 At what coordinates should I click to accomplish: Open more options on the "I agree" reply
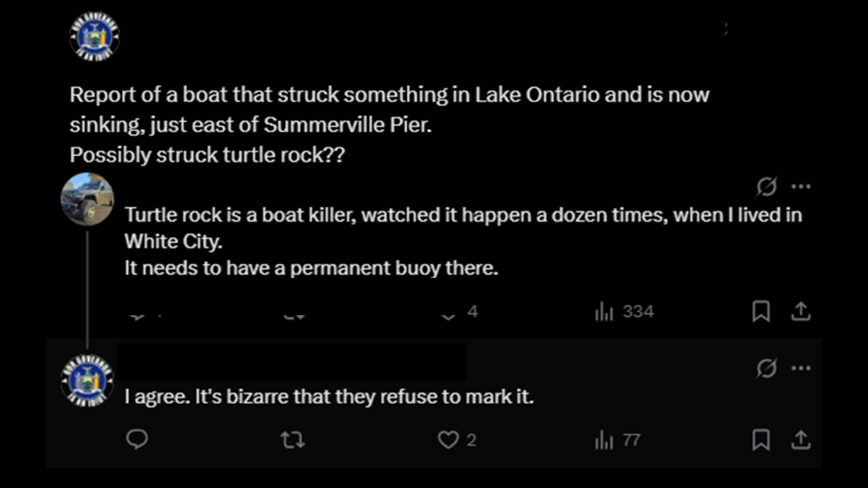pyautogui.click(x=801, y=369)
